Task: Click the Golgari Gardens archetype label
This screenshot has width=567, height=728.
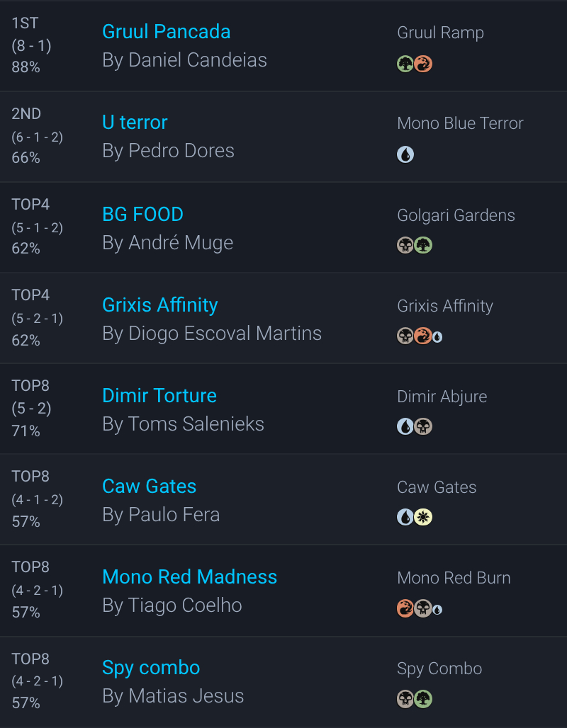Action: click(x=456, y=215)
